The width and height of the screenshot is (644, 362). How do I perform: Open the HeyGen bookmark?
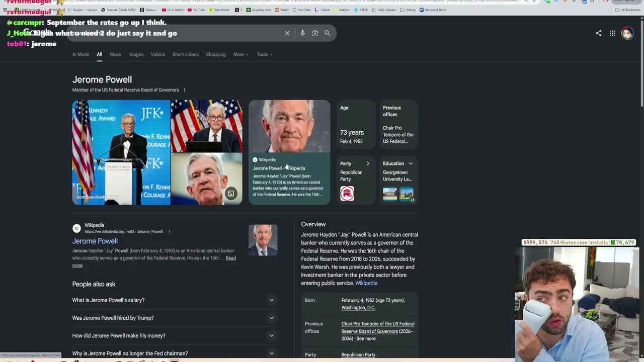(x=82, y=10)
